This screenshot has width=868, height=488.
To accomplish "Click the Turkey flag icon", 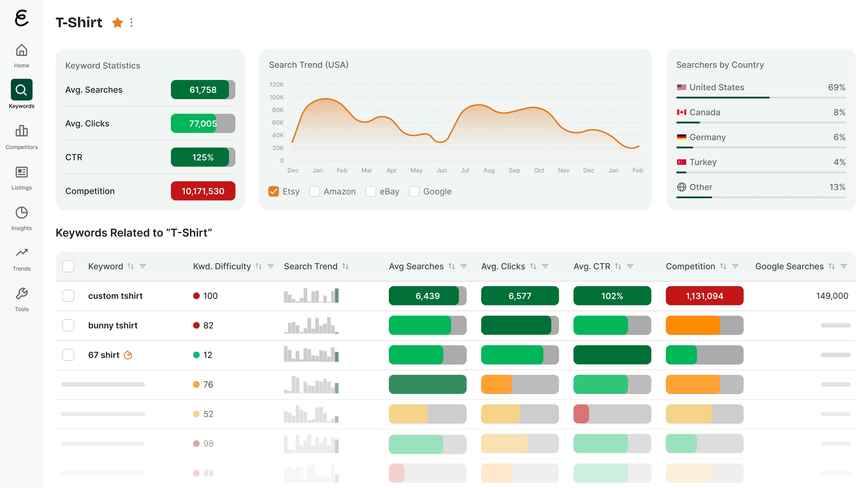I will pyautogui.click(x=682, y=162).
